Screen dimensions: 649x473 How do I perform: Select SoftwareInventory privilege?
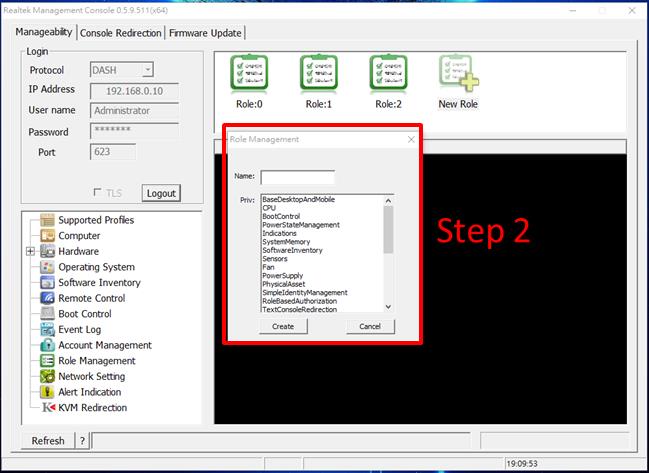[x=292, y=250]
